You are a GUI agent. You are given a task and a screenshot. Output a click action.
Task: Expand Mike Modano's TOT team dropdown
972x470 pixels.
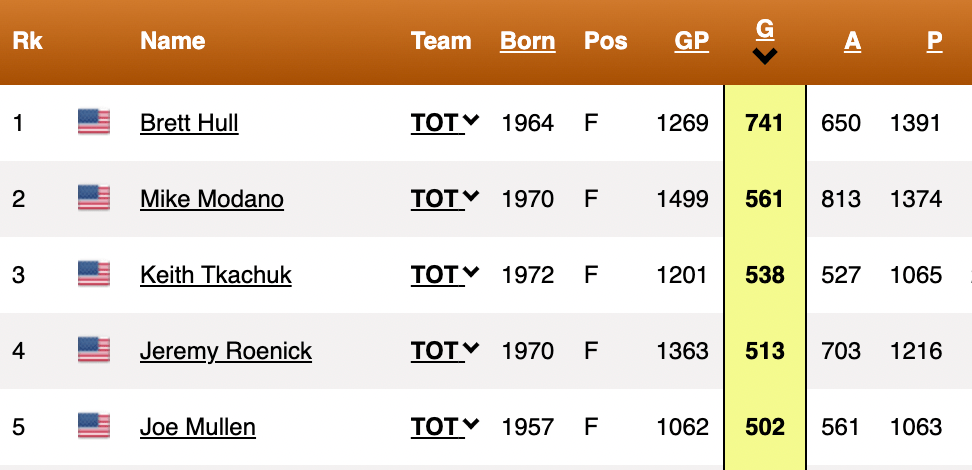tap(445, 199)
